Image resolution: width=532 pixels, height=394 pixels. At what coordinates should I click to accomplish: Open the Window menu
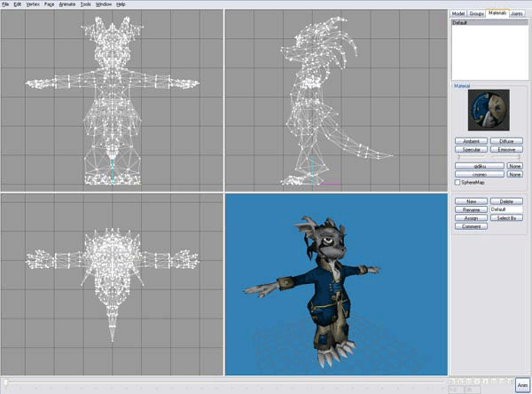pyautogui.click(x=104, y=4)
